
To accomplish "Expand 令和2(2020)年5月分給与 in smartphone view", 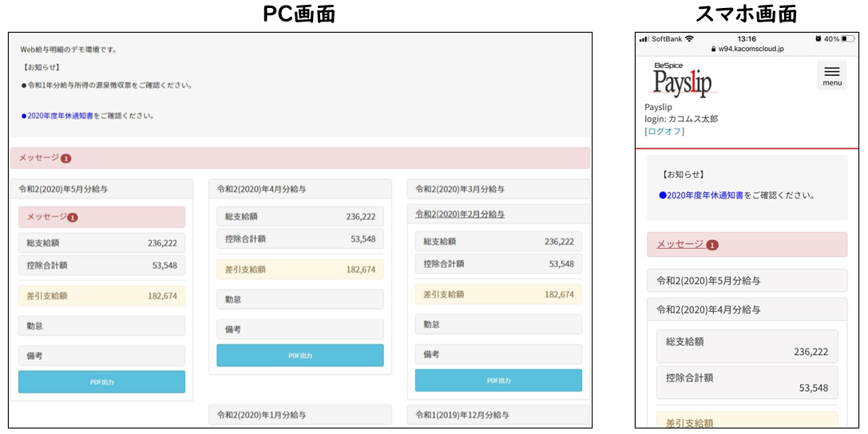I will [x=747, y=281].
